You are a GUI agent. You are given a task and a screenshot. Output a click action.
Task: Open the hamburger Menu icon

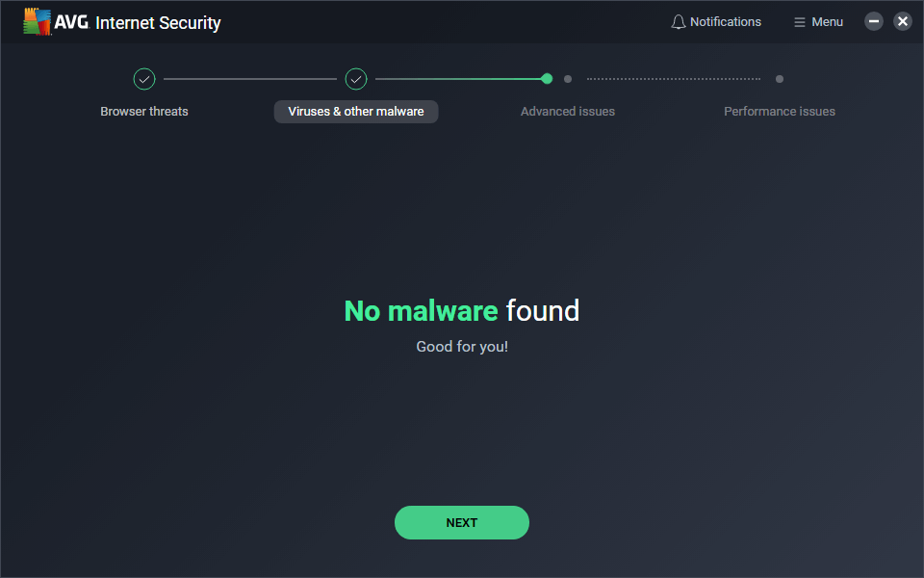click(799, 22)
